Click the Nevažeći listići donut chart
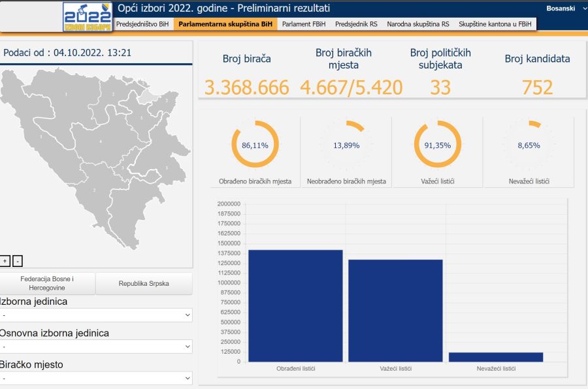 (x=529, y=145)
